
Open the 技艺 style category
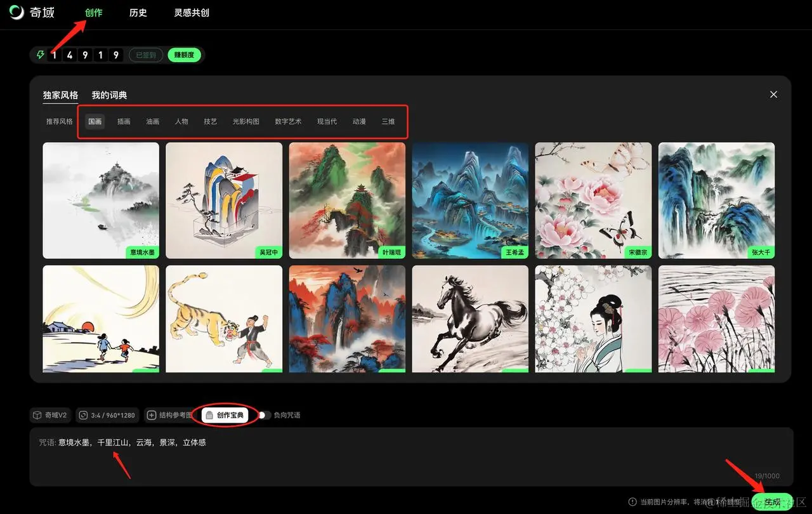(210, 121)
